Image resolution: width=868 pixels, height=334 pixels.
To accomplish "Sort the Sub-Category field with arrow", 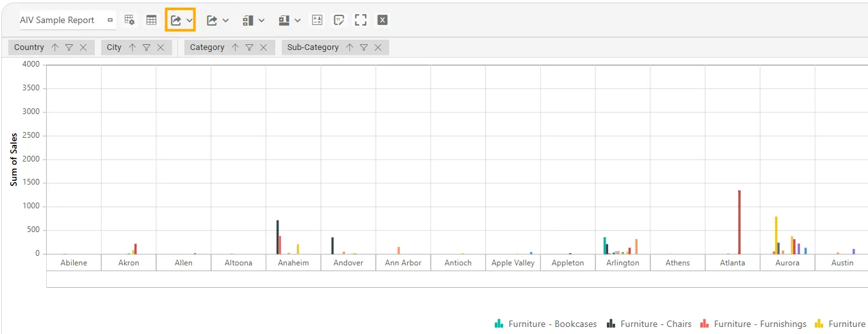I will tap(350, 47).
